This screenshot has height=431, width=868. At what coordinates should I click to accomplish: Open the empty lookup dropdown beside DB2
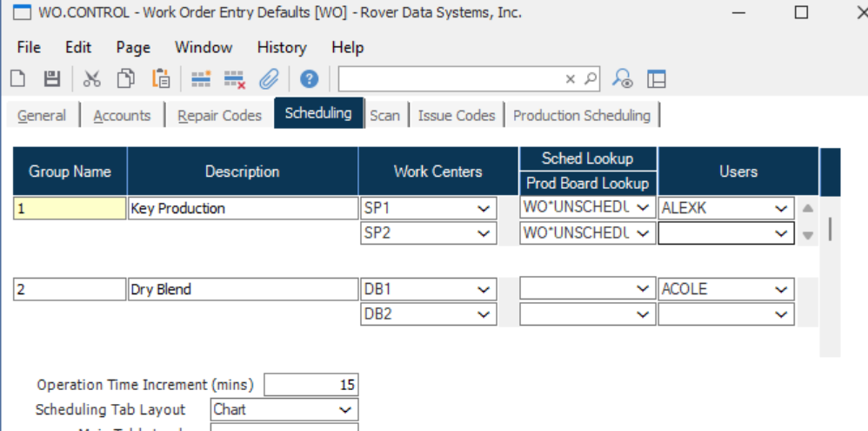point(643,314)
